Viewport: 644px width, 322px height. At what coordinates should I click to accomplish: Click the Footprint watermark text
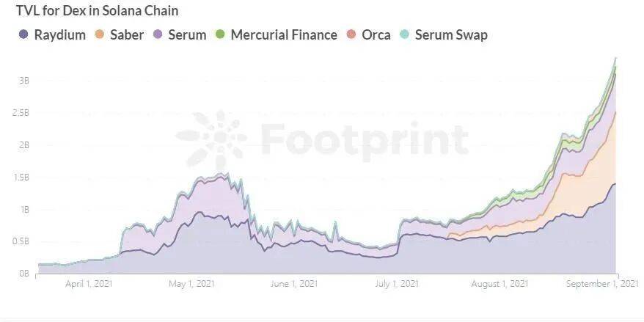point(365,139)
